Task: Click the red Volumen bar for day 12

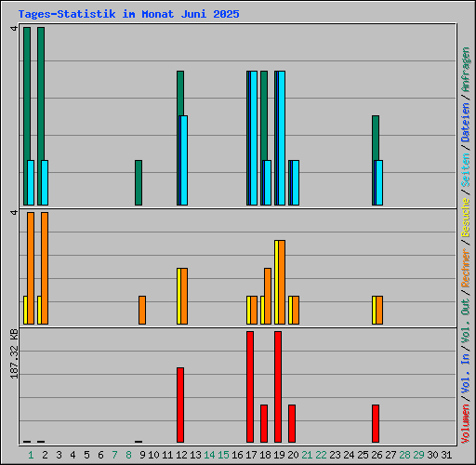Action: [180, 405]
